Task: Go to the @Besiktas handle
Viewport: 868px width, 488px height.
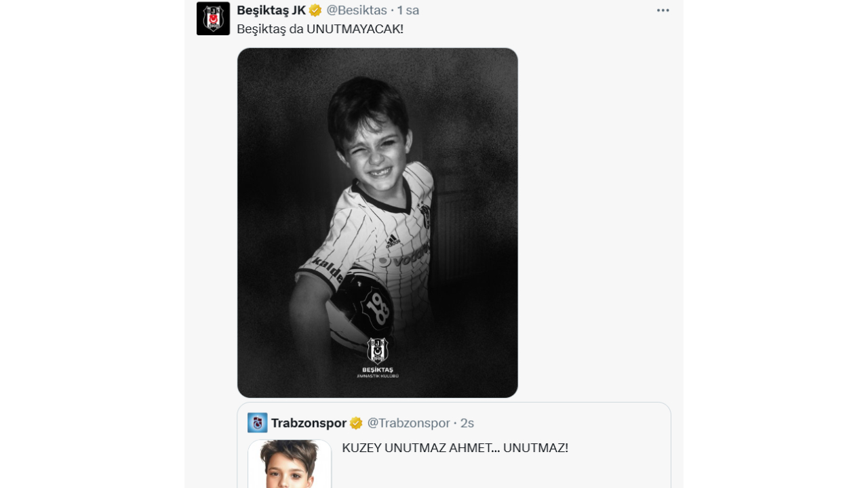Action: click(x=357, y=10)
